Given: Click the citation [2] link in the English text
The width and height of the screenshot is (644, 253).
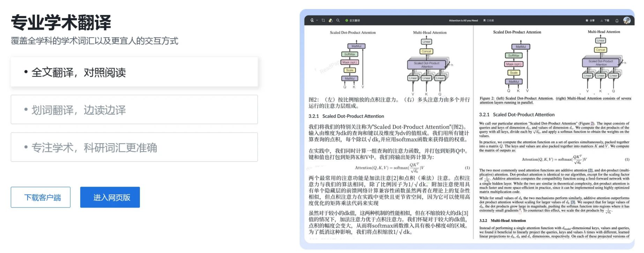Looking at the screenshot, I should click(x=590, y=170).
